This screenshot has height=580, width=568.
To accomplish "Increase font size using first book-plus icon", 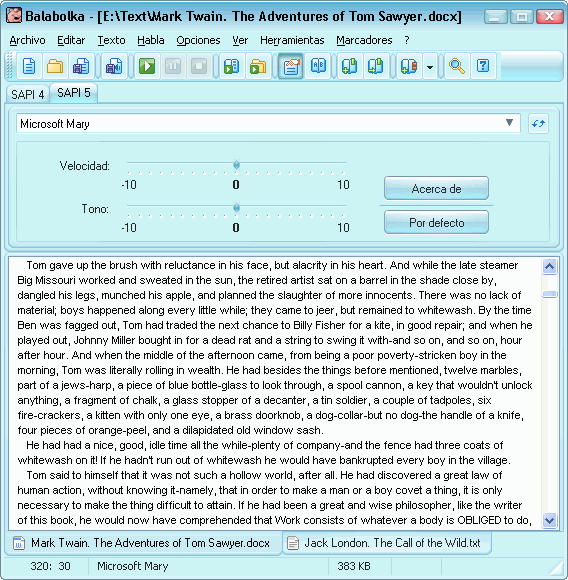I will click(349, 67).
